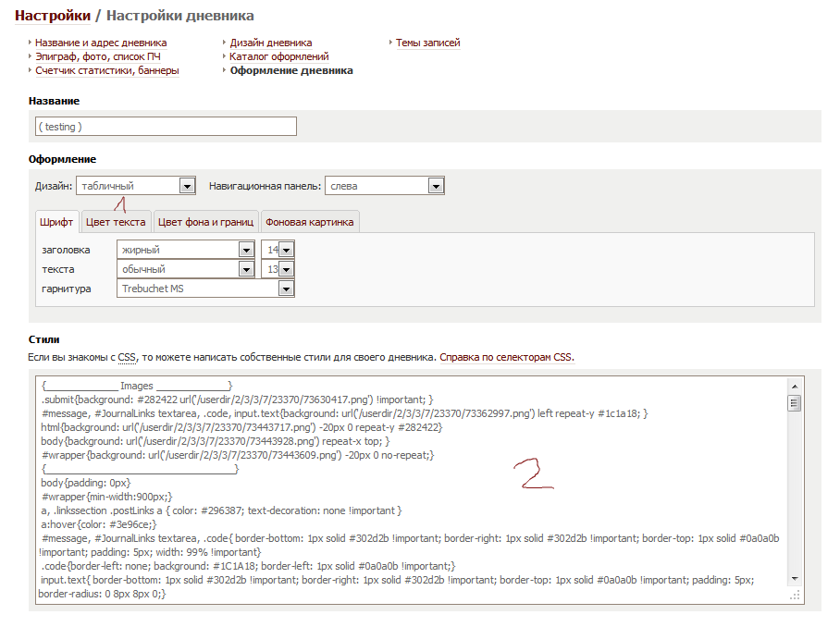Viewport: 840px width, 627px height.
Task: Open the Настройки breadcrumb link
Action: tap(53, 16)
